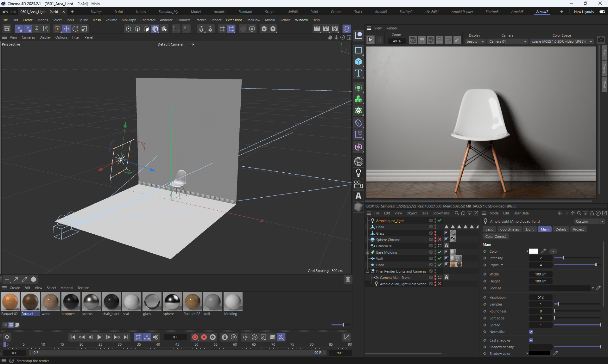Switch to the Details tab of the Arnold Light
This screenshot has height=364, width=608.
point(560,229)
